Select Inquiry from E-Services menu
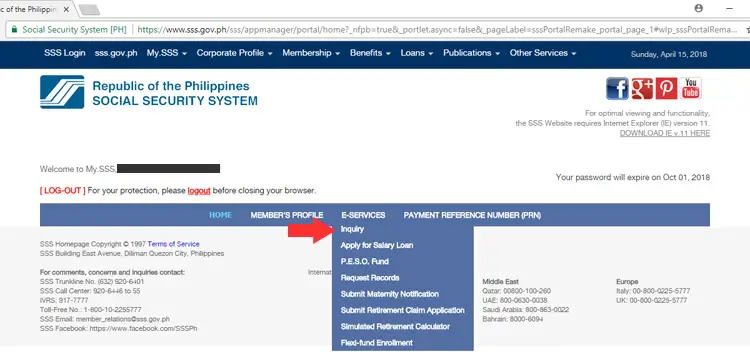 click(x=352, y=229)
